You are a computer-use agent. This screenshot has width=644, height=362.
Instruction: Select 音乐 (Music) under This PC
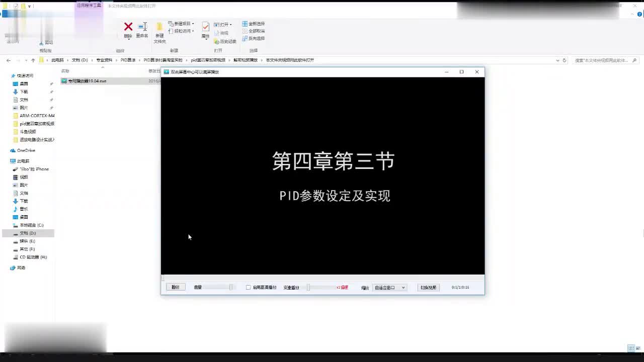[x=20, y=209]
